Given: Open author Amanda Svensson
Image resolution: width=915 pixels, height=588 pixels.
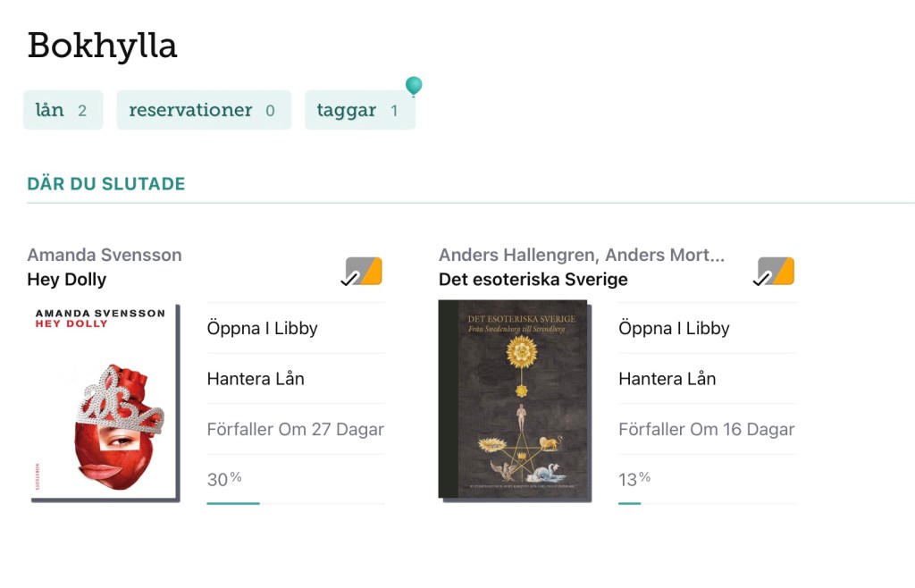Looking at the screenshot, I should (105, 255).
